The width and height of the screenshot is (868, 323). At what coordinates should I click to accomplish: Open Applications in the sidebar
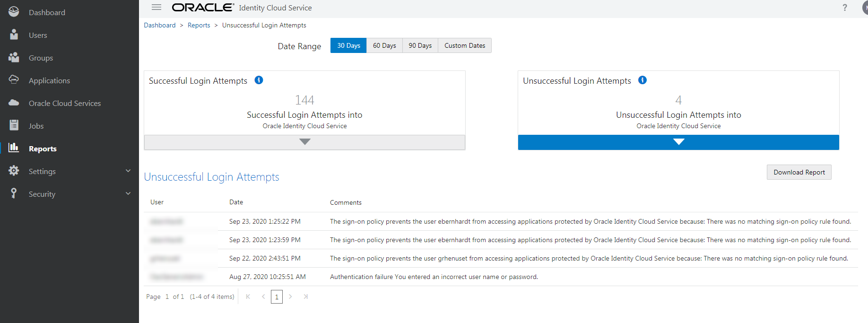(x=49, y=80)
